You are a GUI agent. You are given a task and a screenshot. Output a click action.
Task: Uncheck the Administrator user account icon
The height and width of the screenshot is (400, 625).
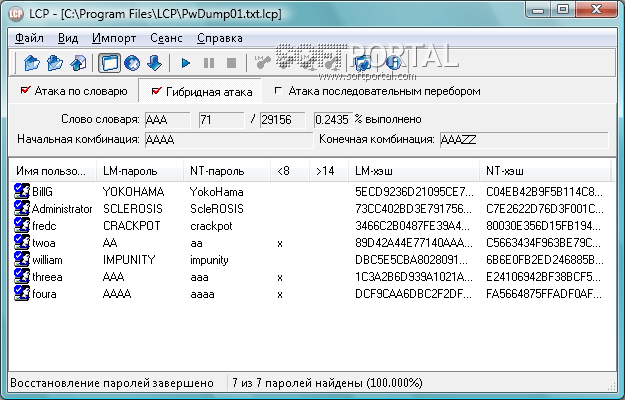[22, 208]
